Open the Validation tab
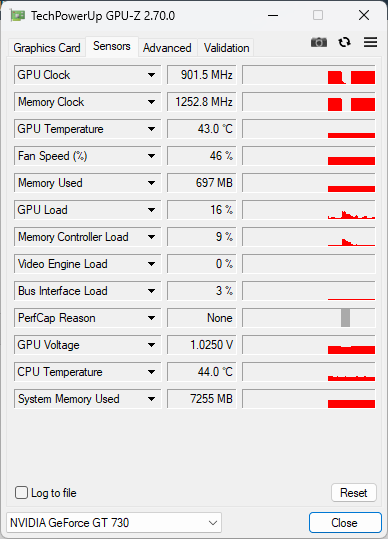Image resolution: width=388 pixels, height=539 pixels. pos(226,48)
